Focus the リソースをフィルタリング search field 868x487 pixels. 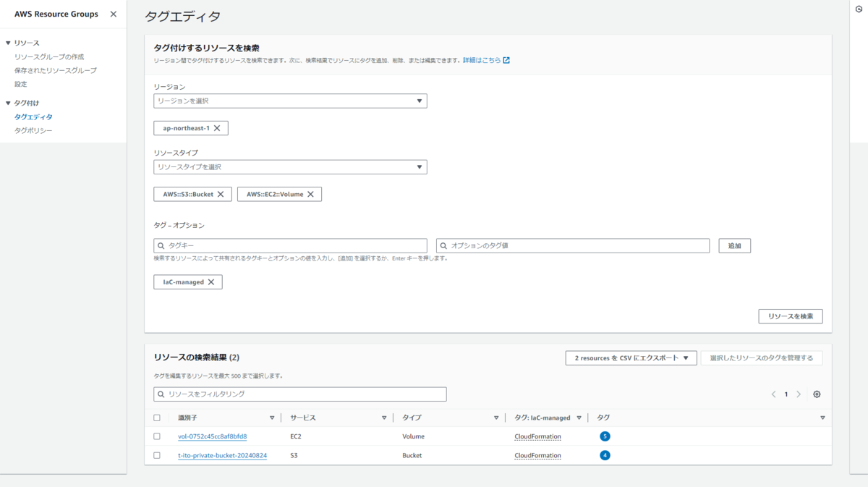click(300, 394)
